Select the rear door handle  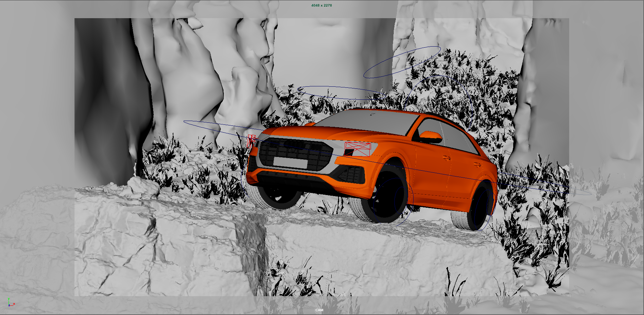tap(477, 164)
